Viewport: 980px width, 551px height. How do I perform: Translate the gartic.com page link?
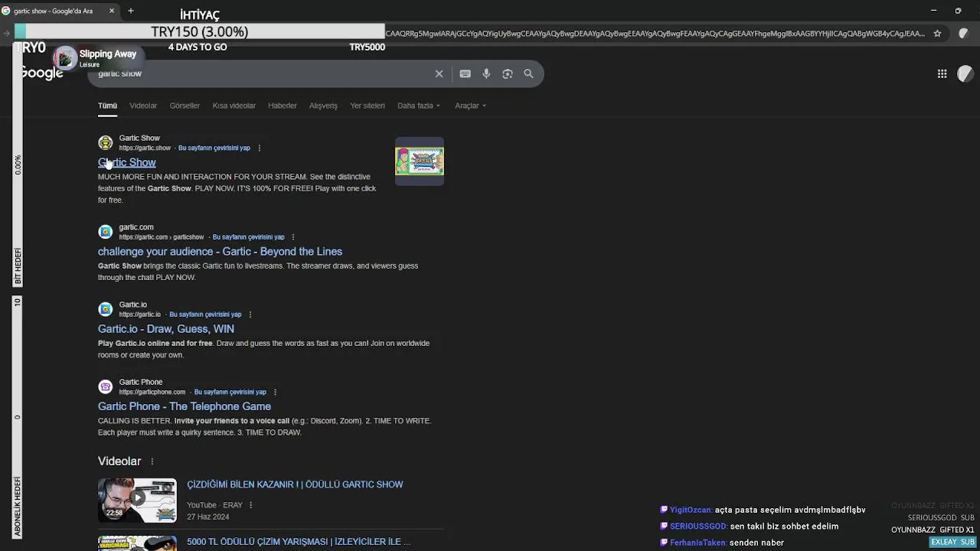[248, 237]
